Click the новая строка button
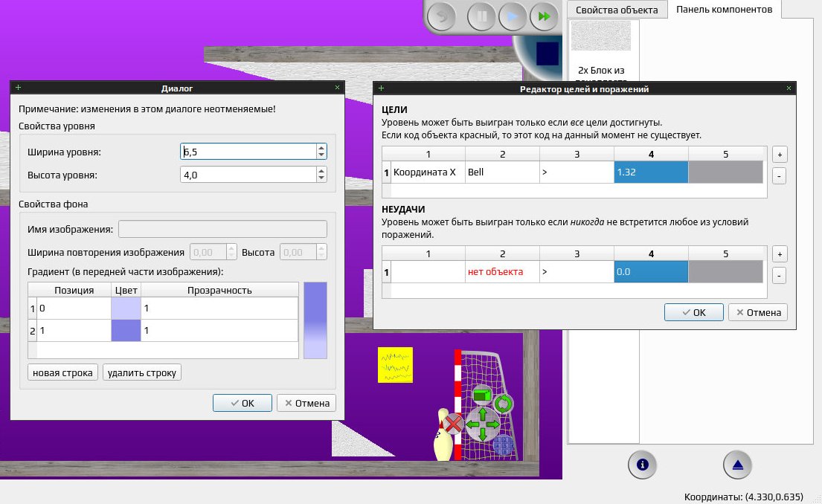The height and width of the screenshot is (504, 822). click(x=62, y=372)
